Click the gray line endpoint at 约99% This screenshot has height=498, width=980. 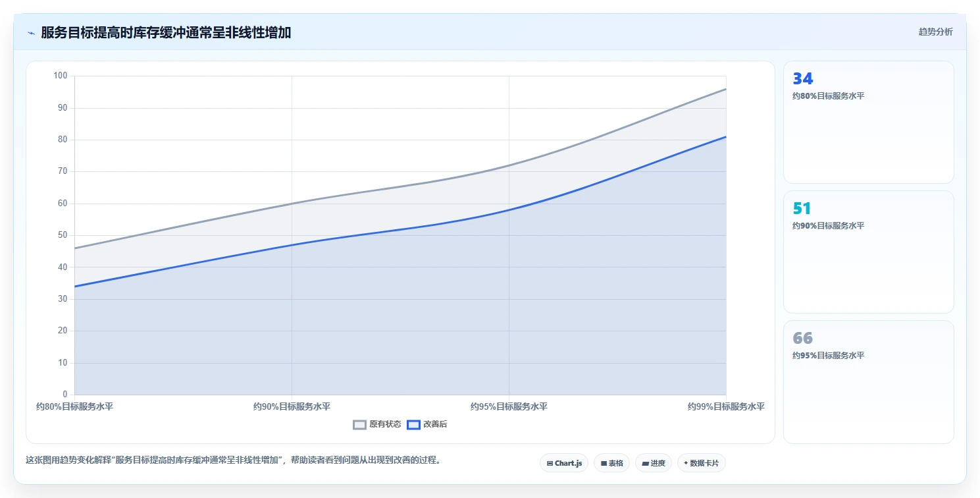[x=725, y=89]
